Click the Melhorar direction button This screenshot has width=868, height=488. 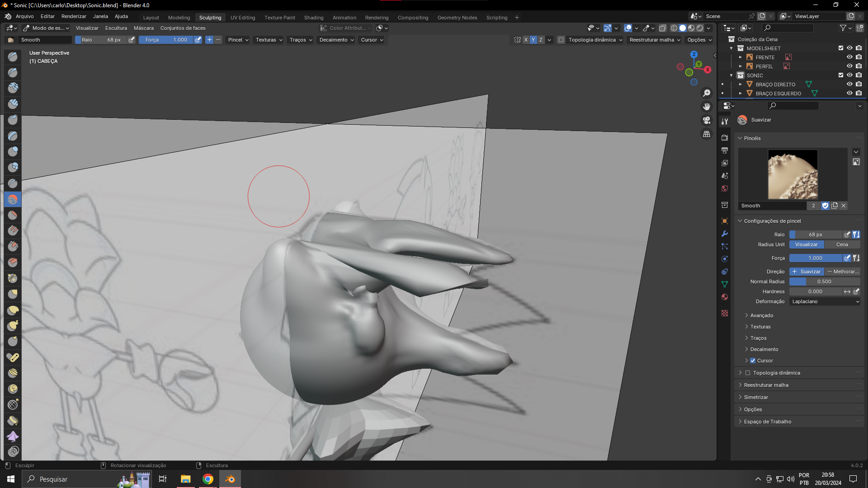pos(843,272)
